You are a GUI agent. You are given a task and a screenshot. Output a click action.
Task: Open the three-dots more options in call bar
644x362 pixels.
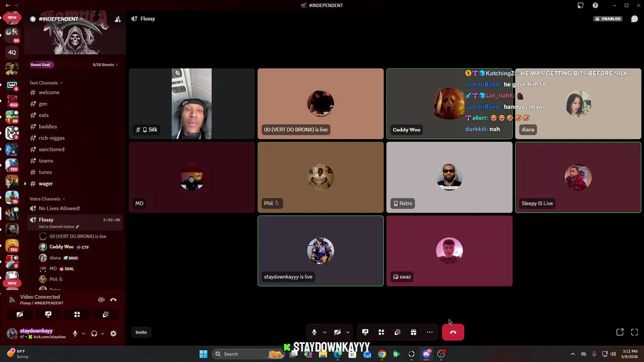(x=430, y=332)
